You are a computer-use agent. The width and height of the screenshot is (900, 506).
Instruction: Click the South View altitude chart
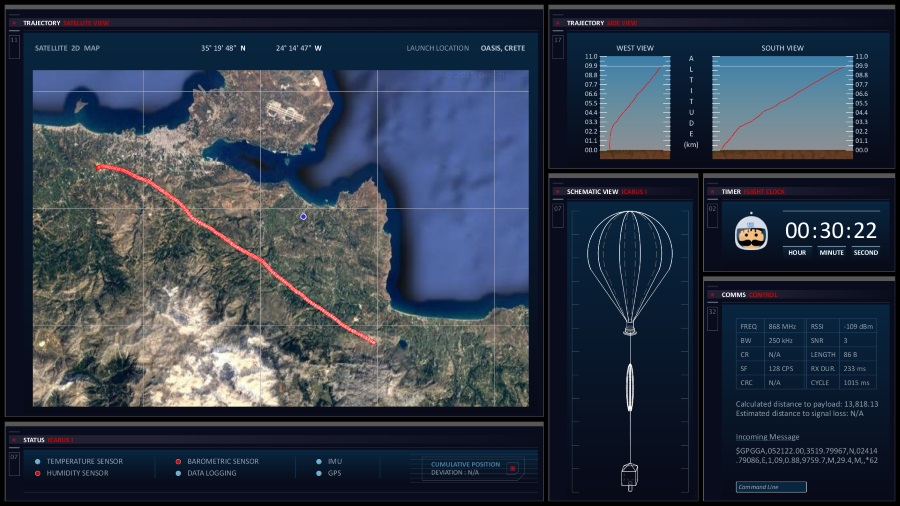click(x=782, y=107)
